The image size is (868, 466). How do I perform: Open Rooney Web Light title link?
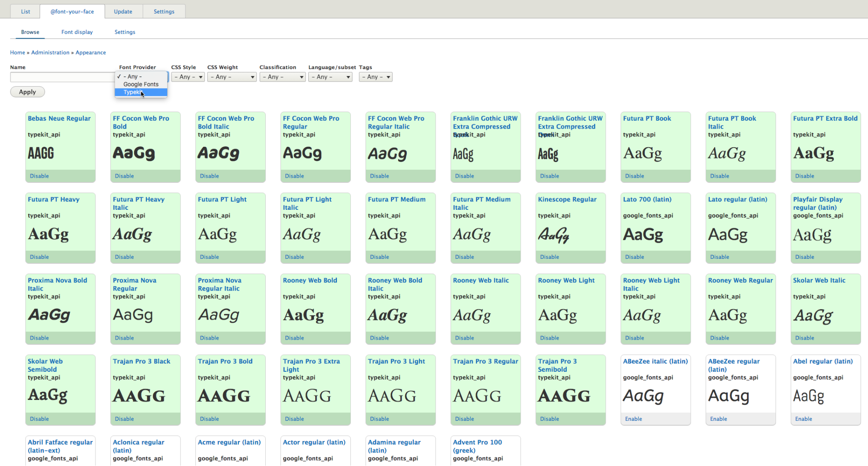566,281
